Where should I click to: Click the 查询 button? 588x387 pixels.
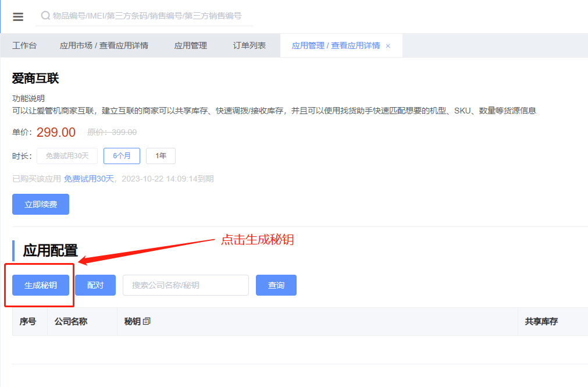tap(276, 285)
